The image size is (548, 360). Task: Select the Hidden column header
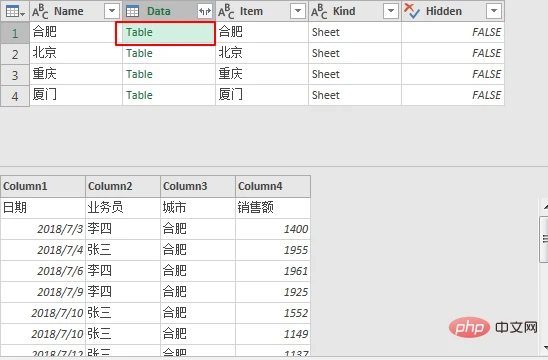click(453, 11)
